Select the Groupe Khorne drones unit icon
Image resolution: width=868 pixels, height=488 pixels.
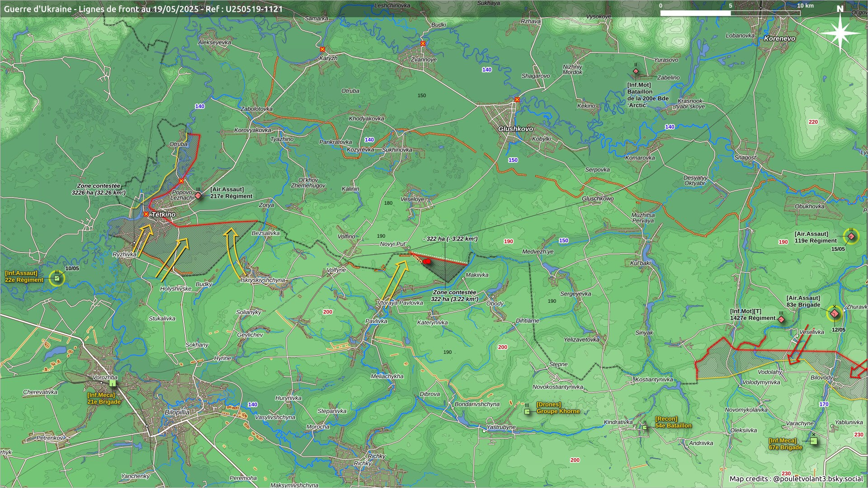pos(527,412)
